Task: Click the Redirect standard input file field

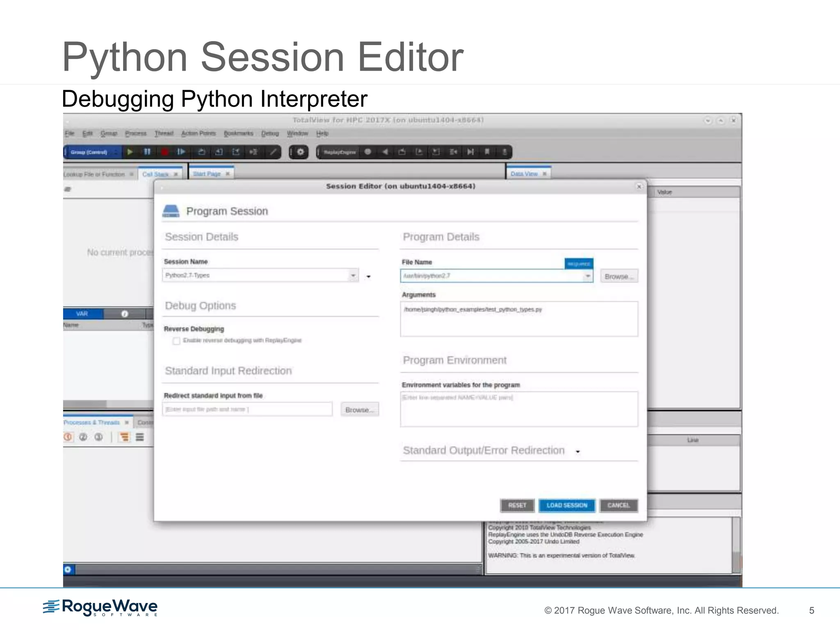Action: 247,409
